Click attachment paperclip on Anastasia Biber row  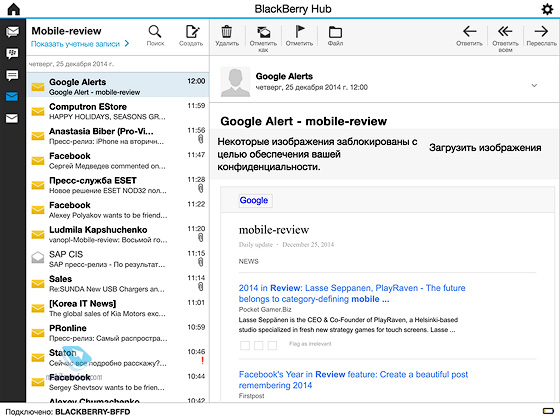[201, 139]
